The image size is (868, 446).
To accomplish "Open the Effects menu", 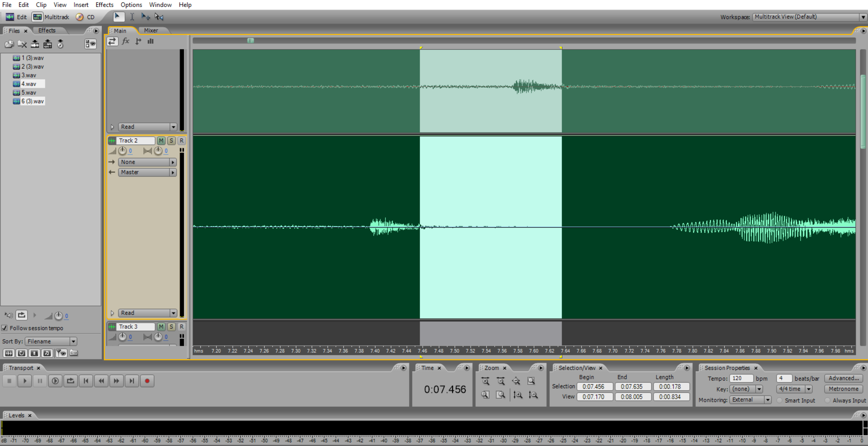I will [x=104, y=5].
